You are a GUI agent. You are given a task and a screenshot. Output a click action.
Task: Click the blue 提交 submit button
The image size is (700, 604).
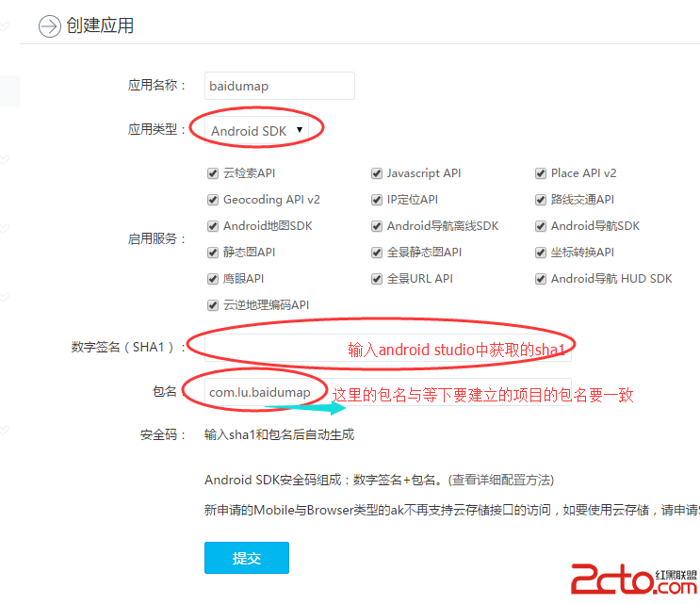pyautogui.click(x=247, y=558)
